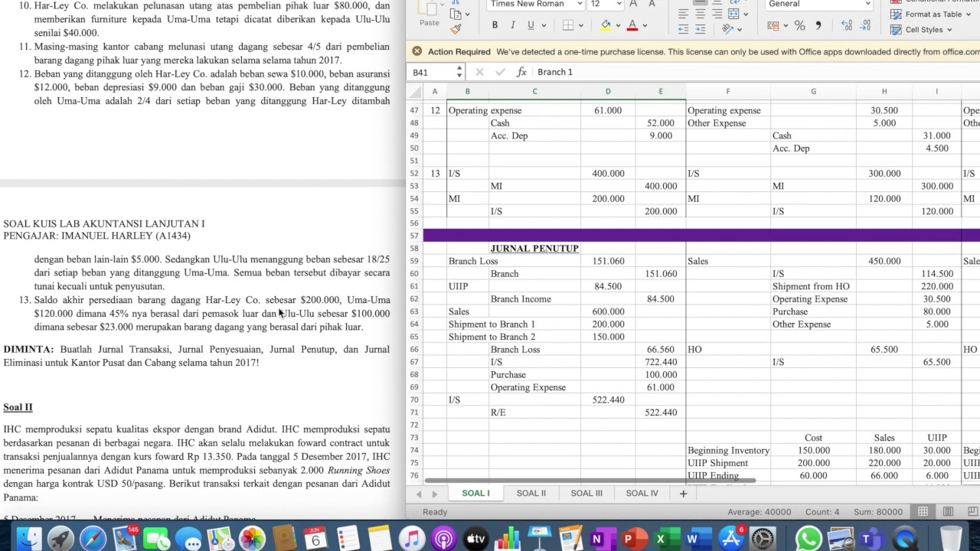Expand the Format as Table menu
The width and height of the screenshot is (980, 551).
click(929, 14)
